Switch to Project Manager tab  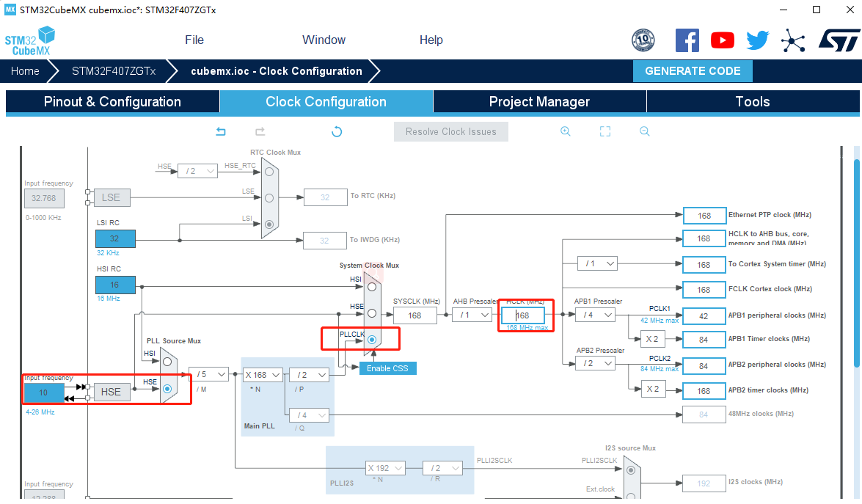coord(539,102)
